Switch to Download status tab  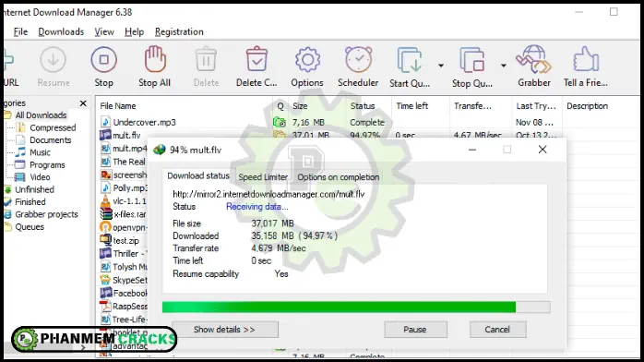(x=198, y=175)
